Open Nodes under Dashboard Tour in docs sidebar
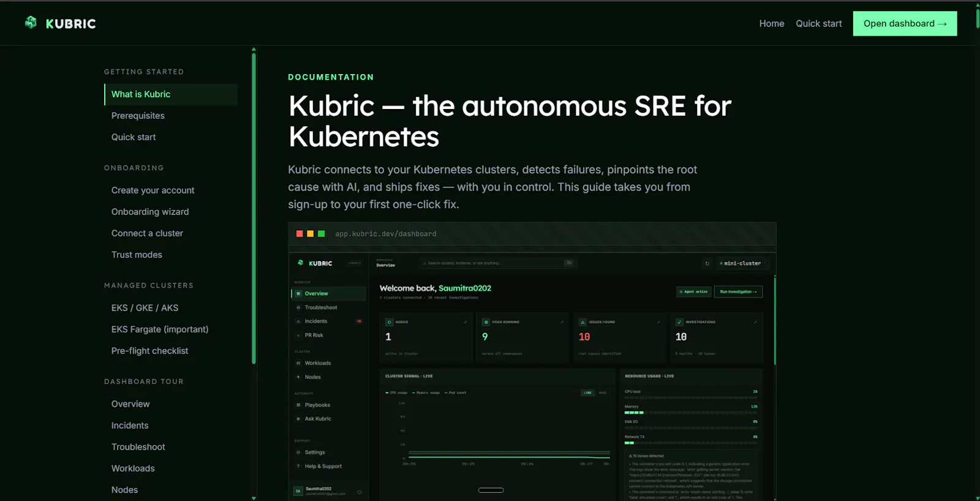The height and width of the screenshot is (501, 980). 124,490
